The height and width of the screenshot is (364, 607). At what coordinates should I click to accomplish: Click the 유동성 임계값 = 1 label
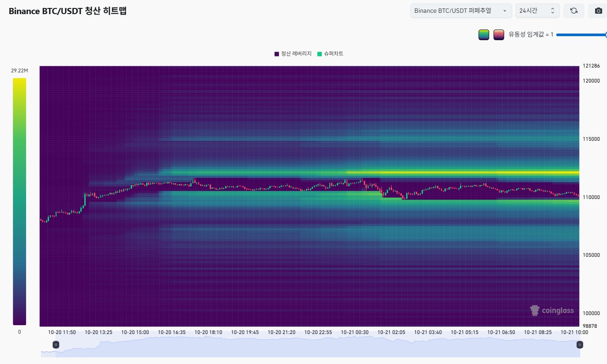[x=531, y=34]
